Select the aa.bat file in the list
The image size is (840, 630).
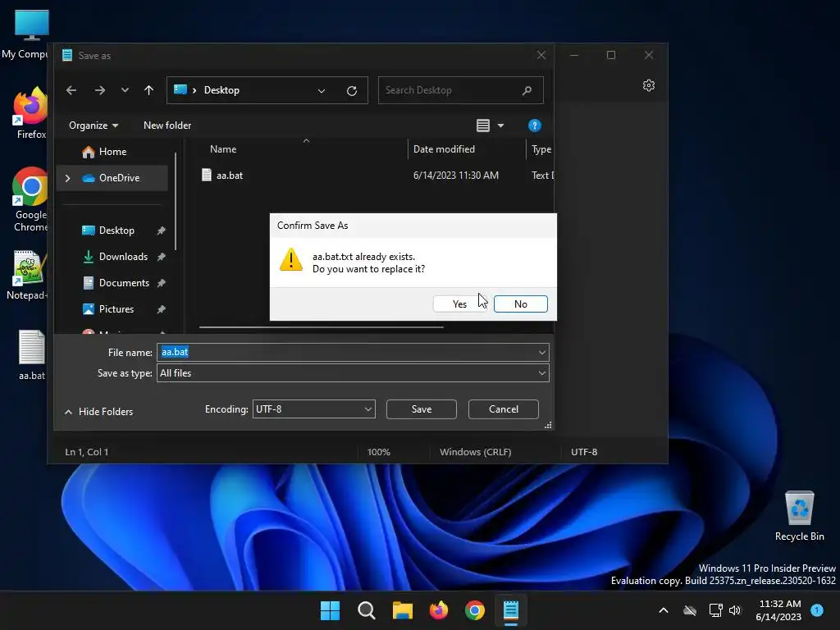click(x=230, y=176)
